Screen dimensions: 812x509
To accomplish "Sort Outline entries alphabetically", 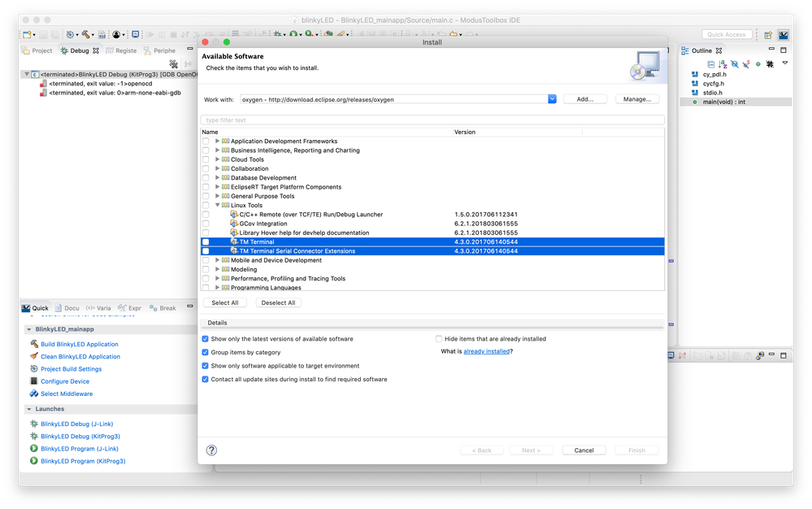I will pos(721,63).
